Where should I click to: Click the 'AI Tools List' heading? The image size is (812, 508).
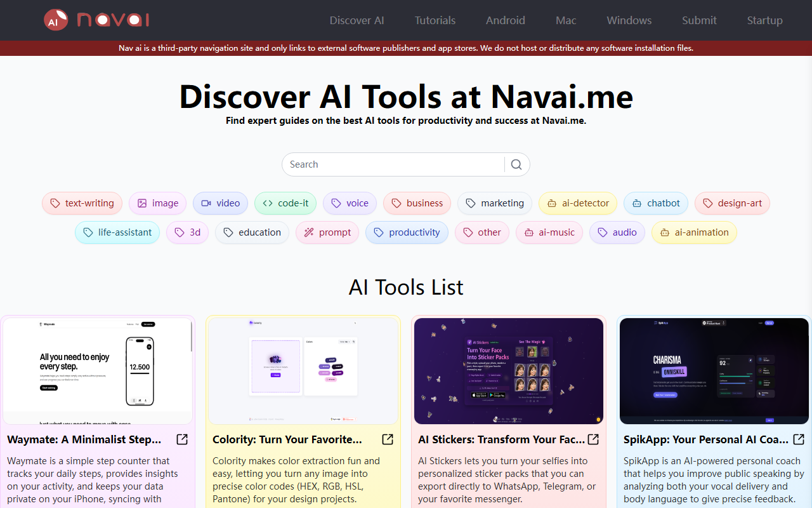[406, 287]
